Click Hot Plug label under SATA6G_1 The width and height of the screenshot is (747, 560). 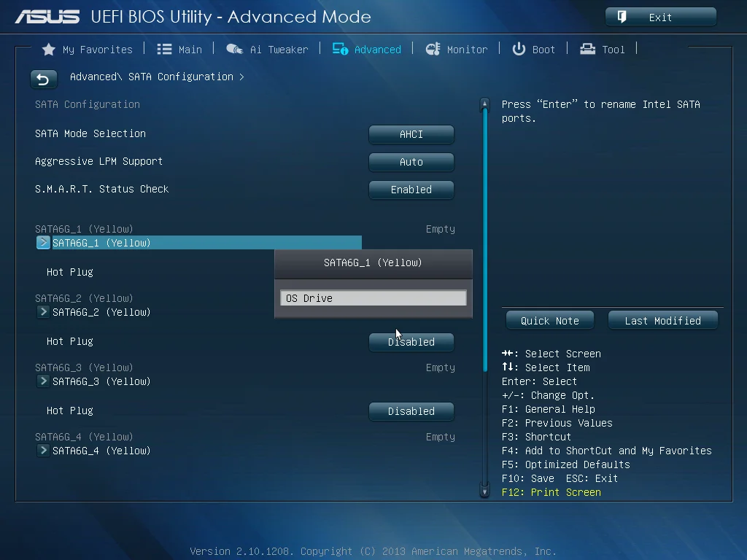click(70, 272)
